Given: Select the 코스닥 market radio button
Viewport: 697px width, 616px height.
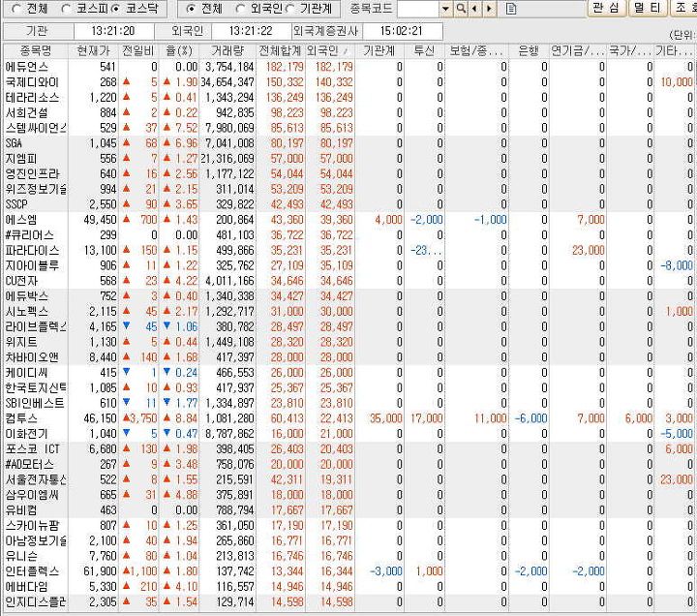Looking at the screenshot, I should (x=115, y=9).
